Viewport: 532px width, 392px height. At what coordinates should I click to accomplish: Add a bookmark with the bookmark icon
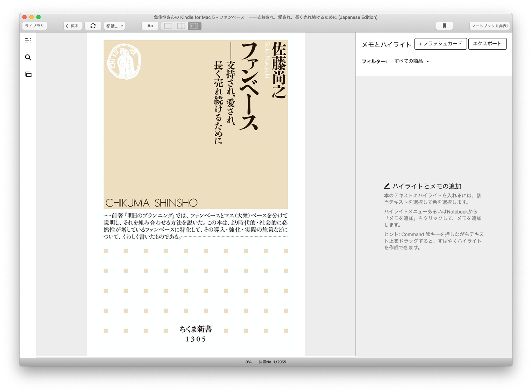click(x=445, y=26)
